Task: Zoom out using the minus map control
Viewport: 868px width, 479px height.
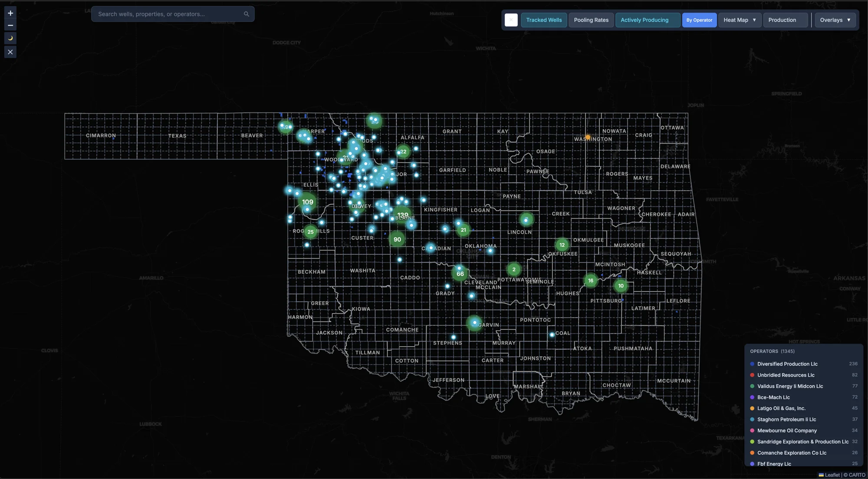Action: pyautogui.click(x=10, y=26)
